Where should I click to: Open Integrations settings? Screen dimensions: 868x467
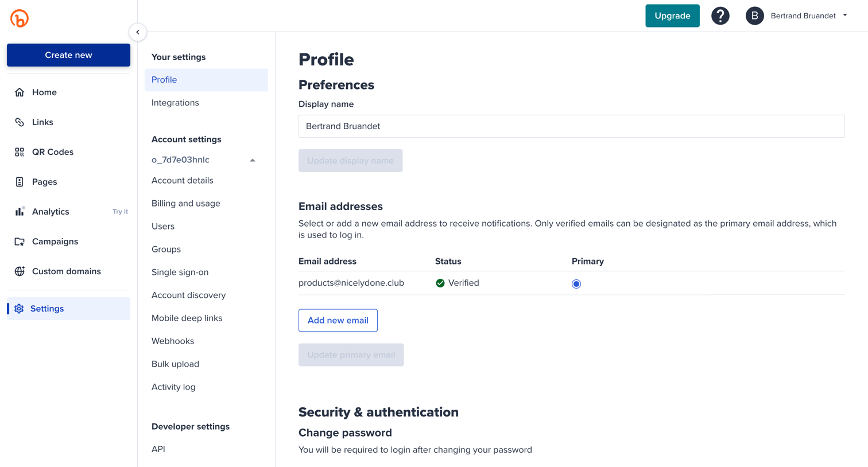point(175,103)
